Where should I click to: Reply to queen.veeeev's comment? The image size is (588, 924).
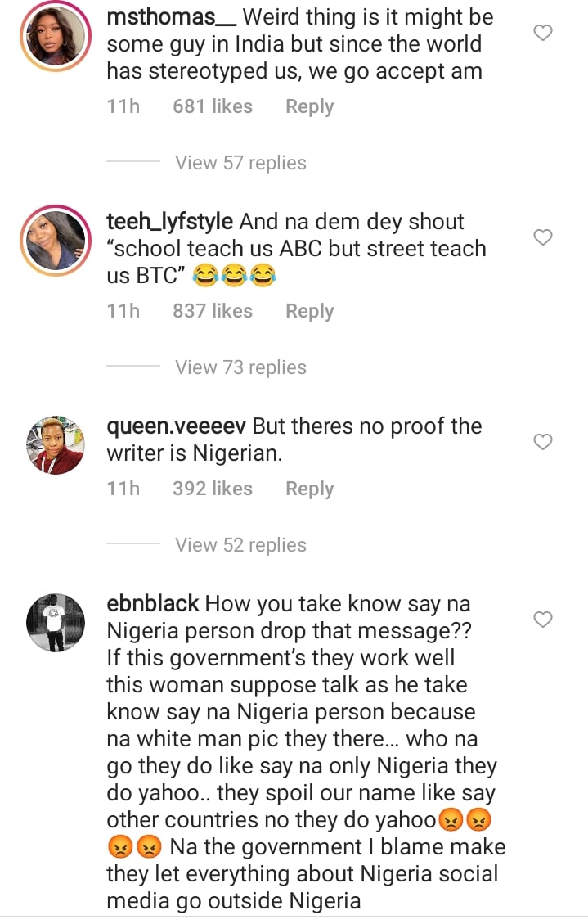coord(309,489)
